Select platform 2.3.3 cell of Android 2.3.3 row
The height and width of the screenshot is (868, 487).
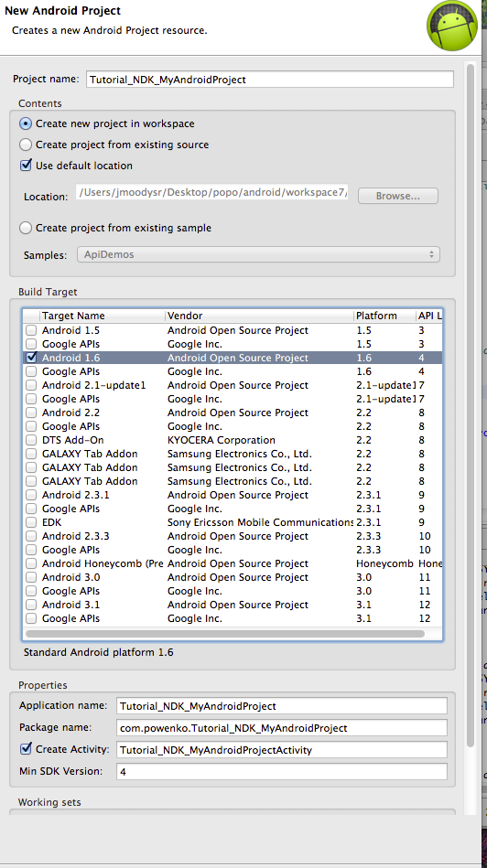[x=368, y=536]
